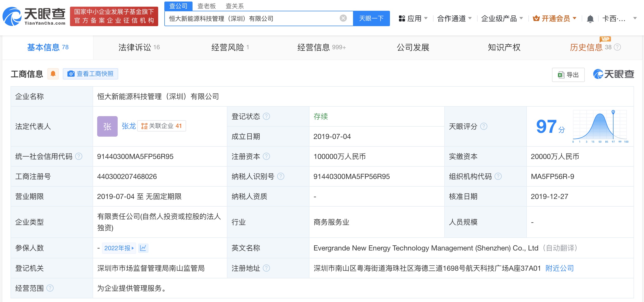644x302 pixels.
Task: Click the trend chart icon next to 2022年报
Action: click(143, 248)
